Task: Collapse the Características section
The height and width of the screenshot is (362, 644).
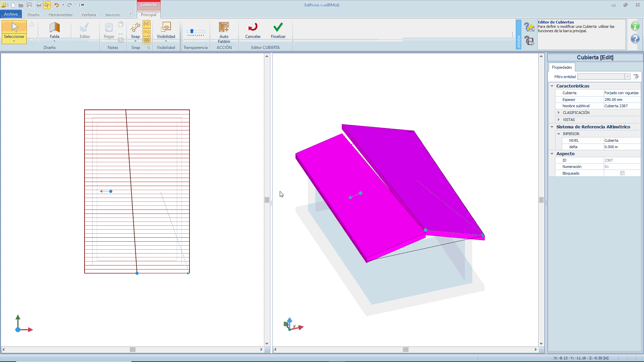Action: click(x=552, y=86)
